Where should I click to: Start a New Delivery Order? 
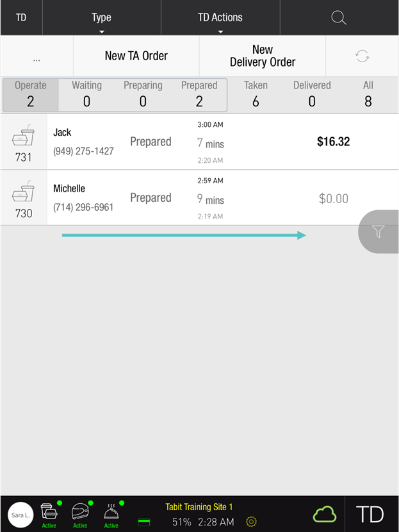263,56
